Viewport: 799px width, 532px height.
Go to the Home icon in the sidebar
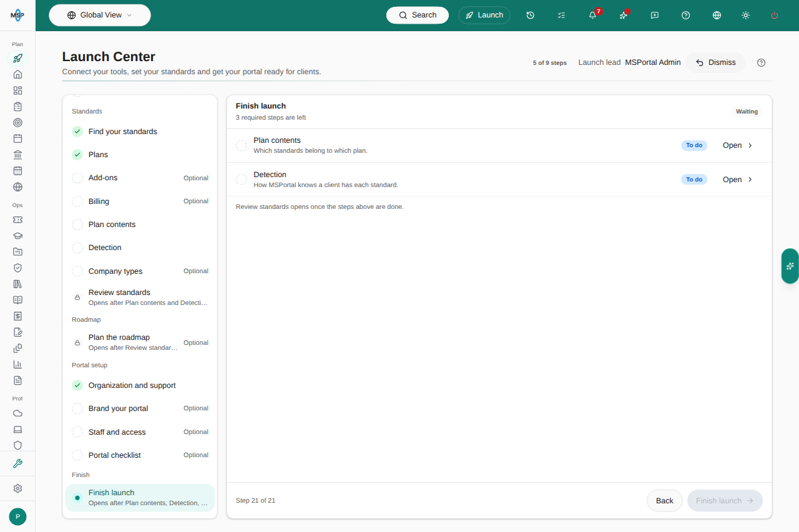click(x=17, y=74)
